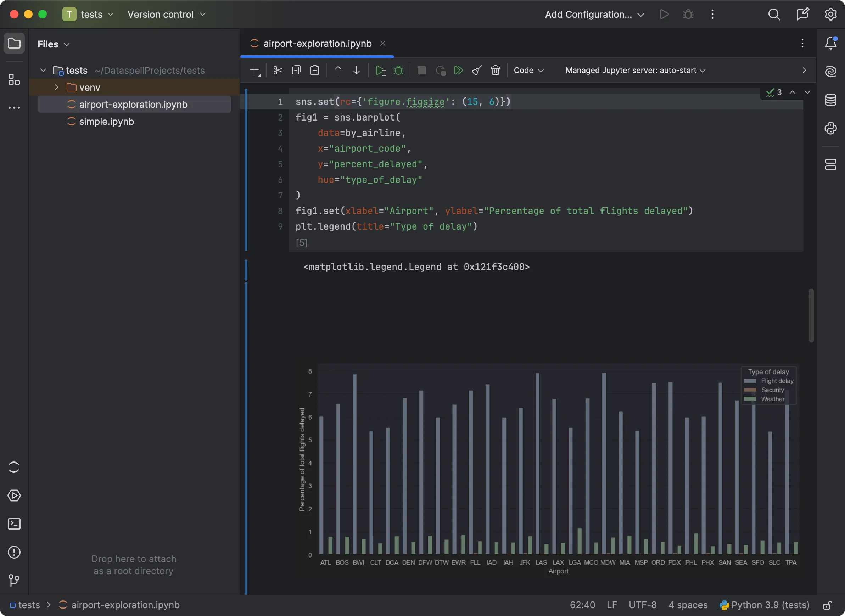Click the cut cell scissors icon
Image resolution: width=845 pixels, height=616 pixels.
tap(278, 71)
